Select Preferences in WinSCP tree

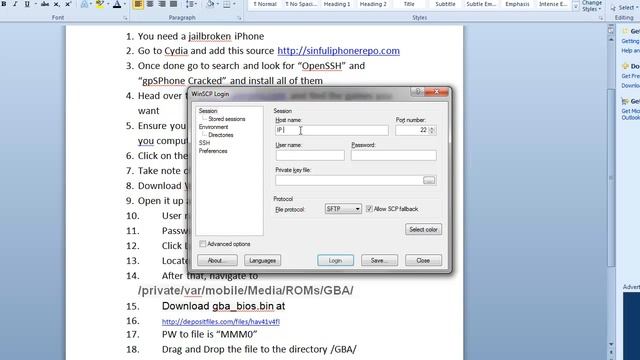pyautogui.click(x=213, y=151)
